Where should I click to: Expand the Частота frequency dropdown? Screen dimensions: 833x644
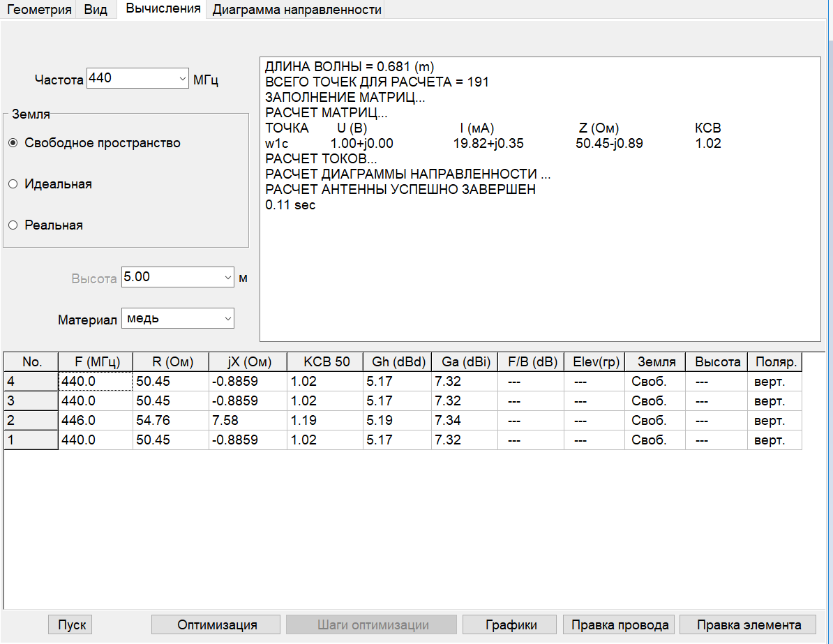[x=182, y=79]
